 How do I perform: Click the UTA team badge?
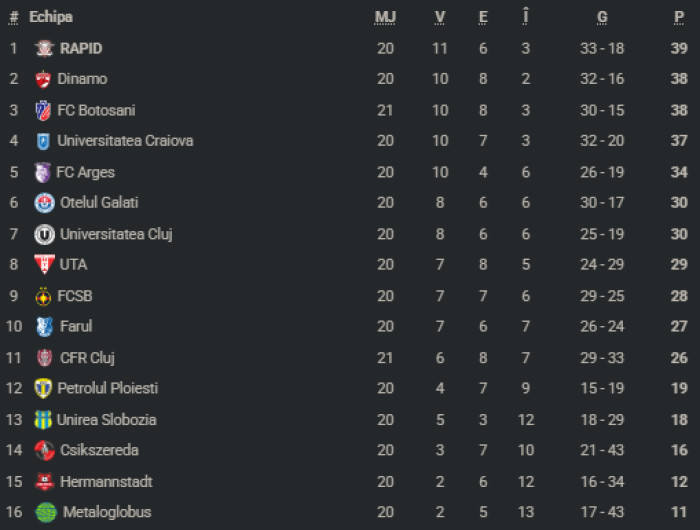tap(44, 265)
